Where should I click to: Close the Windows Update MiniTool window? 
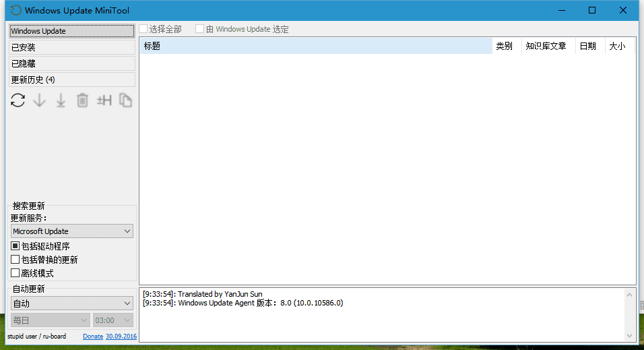pyautogui.click(x=622, y=10)
